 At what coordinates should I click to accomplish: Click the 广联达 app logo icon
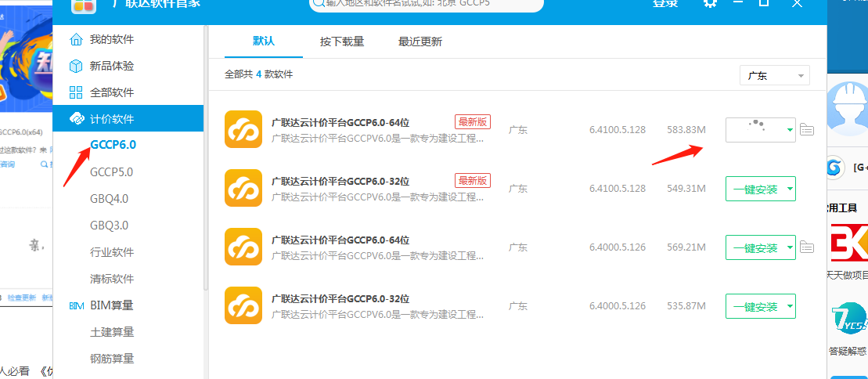coord(84,5)
